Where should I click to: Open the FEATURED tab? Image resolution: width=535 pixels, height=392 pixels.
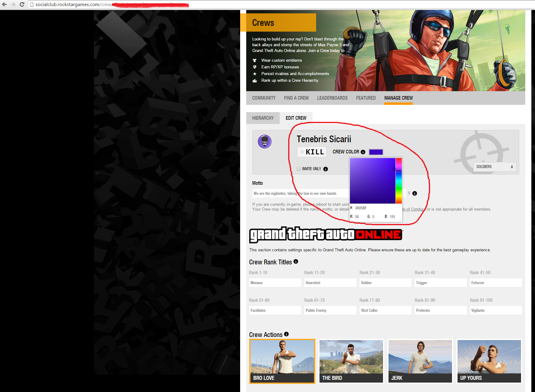pos(366,98)
